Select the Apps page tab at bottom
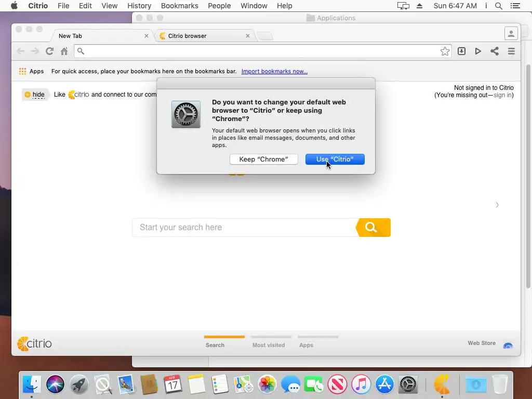 317,342
